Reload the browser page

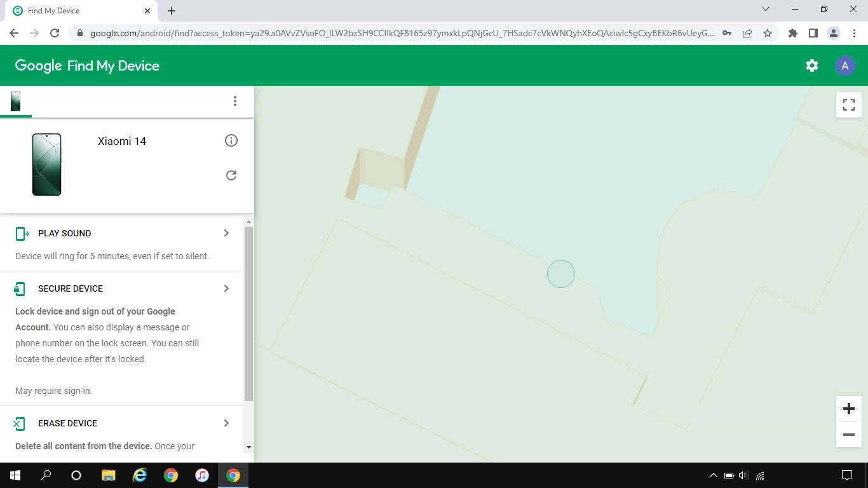coord(55,33)
